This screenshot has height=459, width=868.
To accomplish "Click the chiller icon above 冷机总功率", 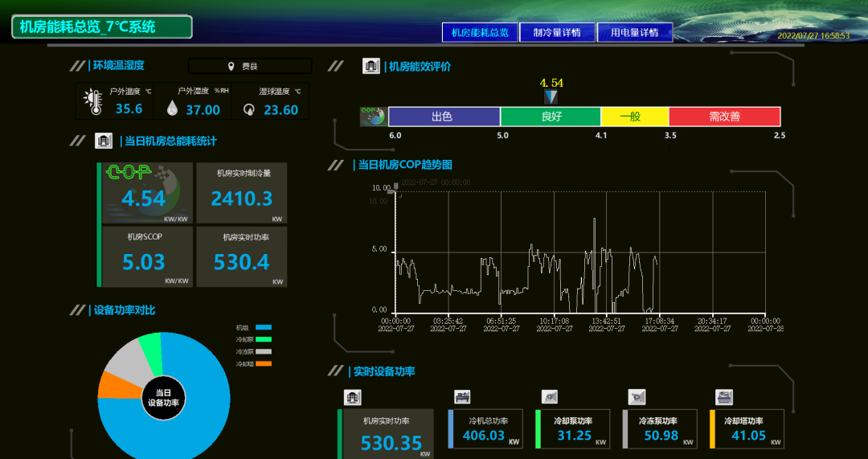I will (462, 396).
